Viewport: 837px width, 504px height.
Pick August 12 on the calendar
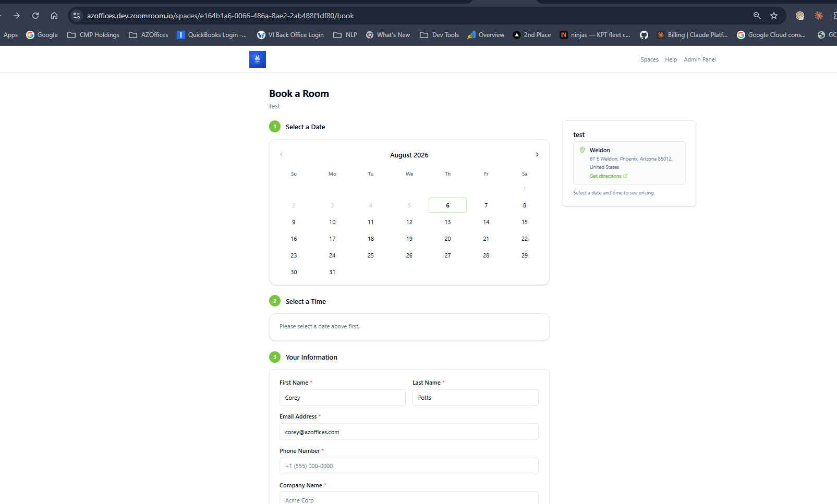(x=409, y=222)
